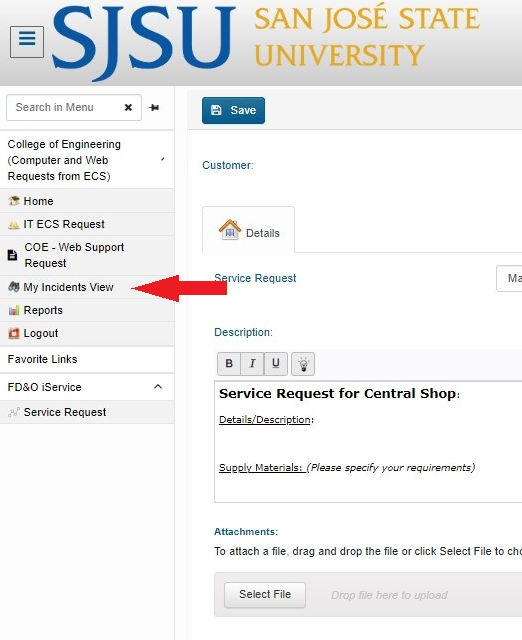Screen dimensions: 522x640
Task: Switch to the Details tab
Action: click(249, 230)
